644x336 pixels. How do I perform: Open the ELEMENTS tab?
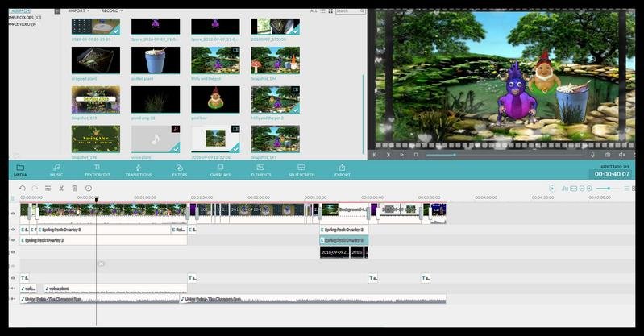261,170
